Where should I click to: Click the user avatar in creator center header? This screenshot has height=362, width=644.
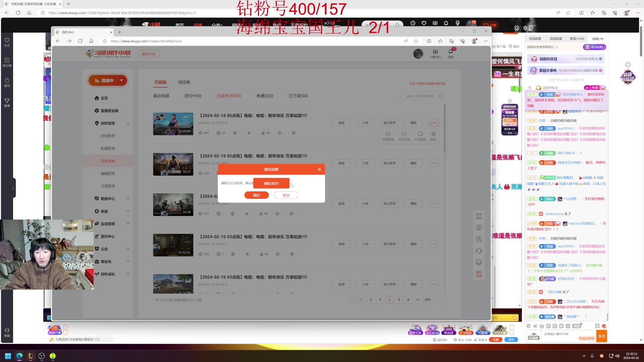(x=418, y=54)
